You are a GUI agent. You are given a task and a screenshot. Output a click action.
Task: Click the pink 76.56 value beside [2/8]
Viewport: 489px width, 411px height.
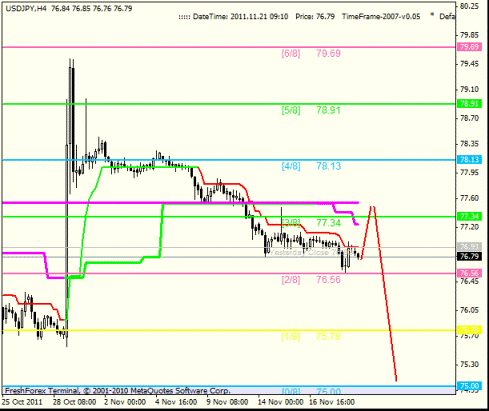point(328,279)
